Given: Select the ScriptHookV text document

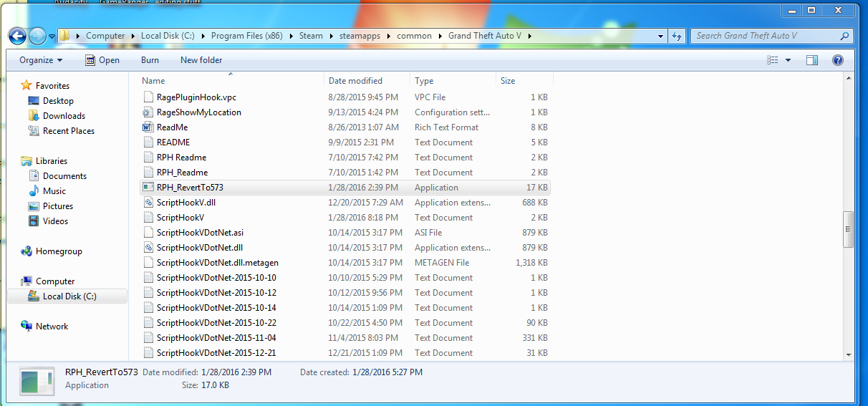Looking at the screenshot, I should point(347,217).
